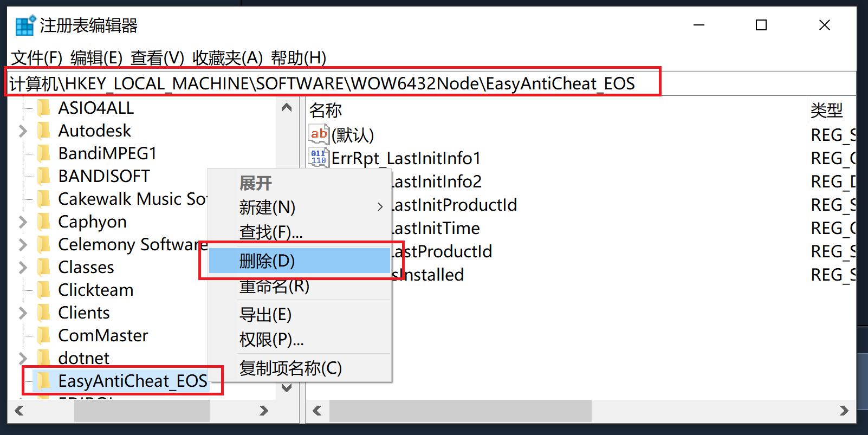Select the Autodesk folder icon
The height and width of the screenshot is (435, 868).
click(44, 131)
